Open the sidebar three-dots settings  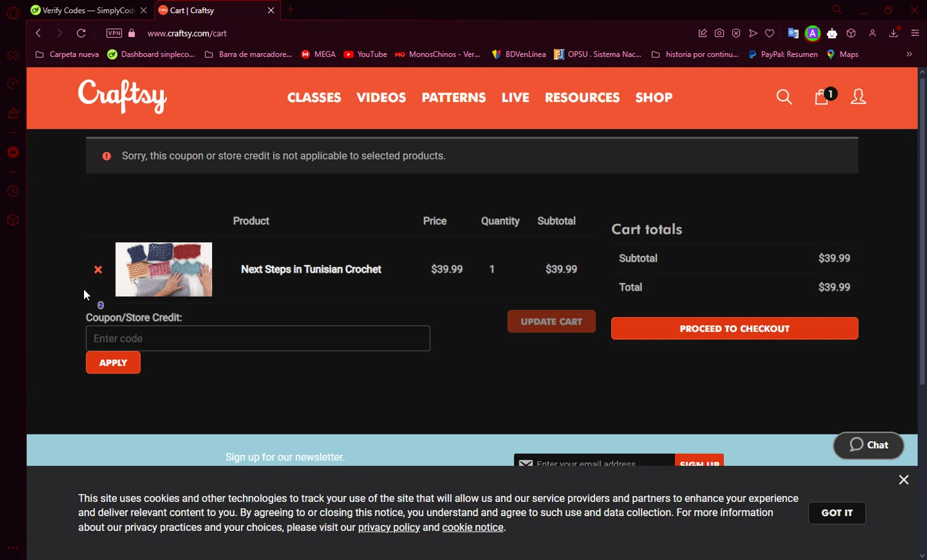13,548
